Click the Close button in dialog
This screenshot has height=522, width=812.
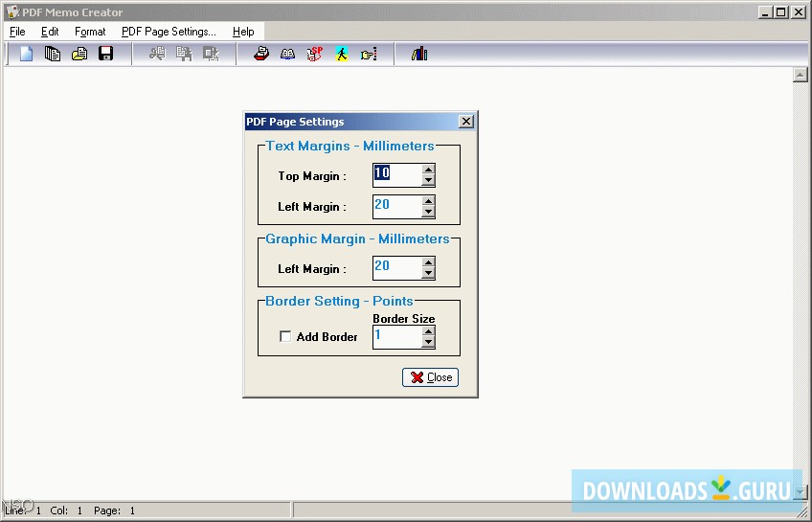(430, 377)
